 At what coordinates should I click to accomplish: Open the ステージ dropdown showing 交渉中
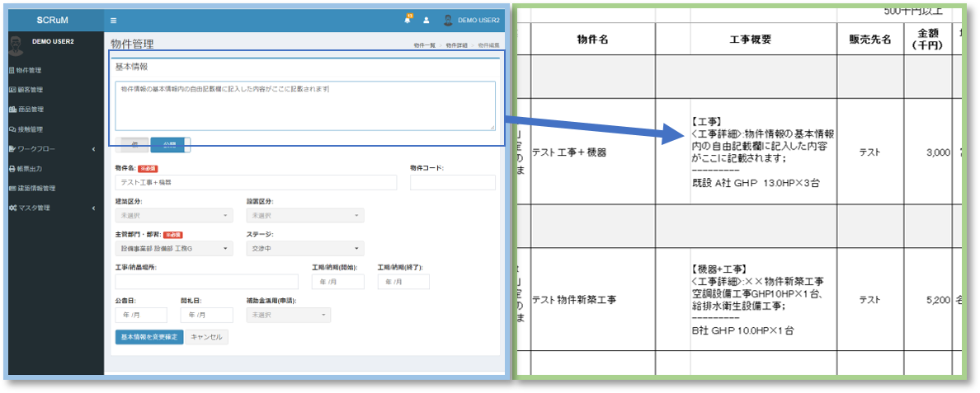[x=305, y=248]
